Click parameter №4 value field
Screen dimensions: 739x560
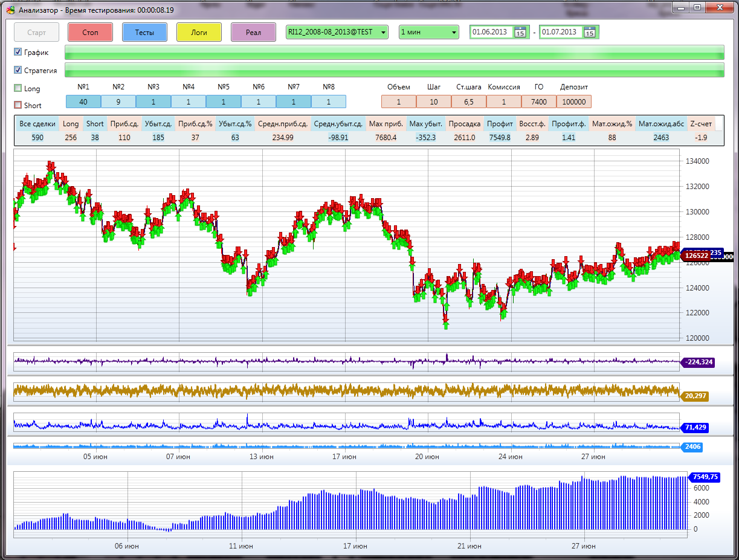tap(189, 101)
